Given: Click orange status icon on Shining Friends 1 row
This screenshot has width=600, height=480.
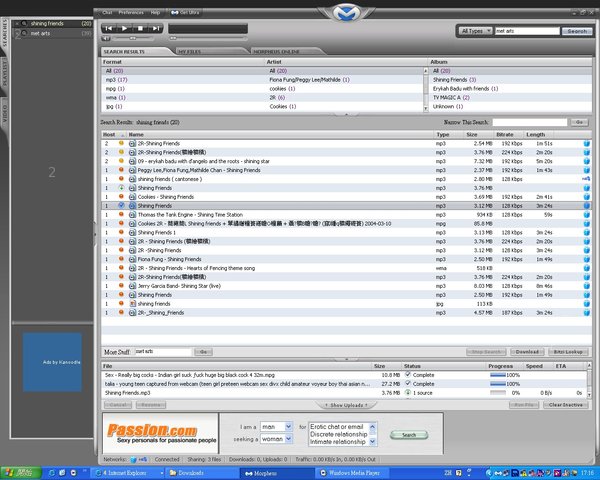Looking at the screenshot, I should click(x=121, y=232).
